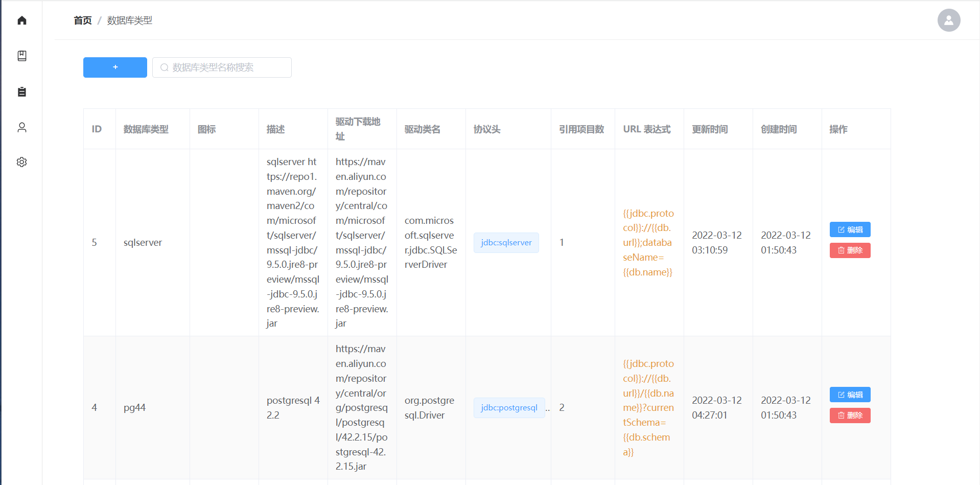
Task: Click the 更新时间 column header
Action: pos(710,129)
